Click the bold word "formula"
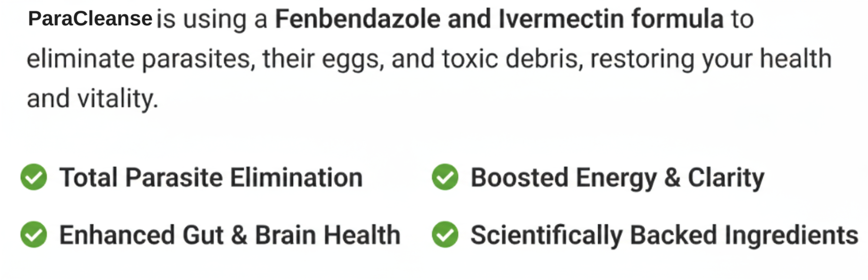868x280 pixels. click(677, 19)
